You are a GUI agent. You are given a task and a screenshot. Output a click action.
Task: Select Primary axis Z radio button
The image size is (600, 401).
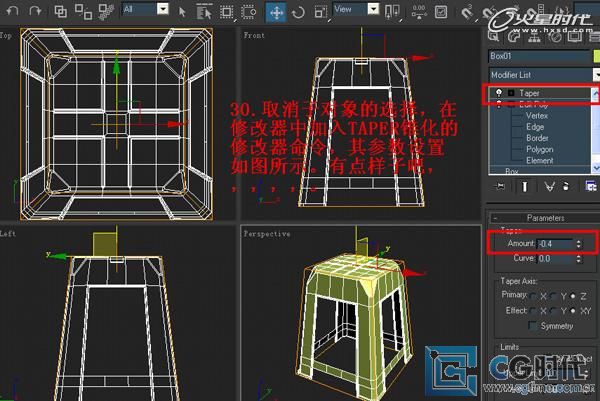click(x=572, y=296)
